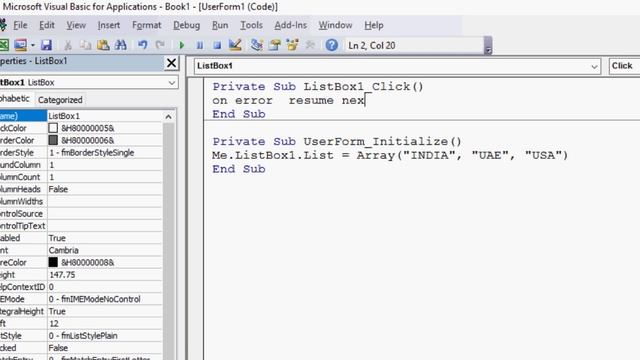Open the Project Explorer icon
The height and width of the screenshot is (360, 640).
(x=257, y=45)
